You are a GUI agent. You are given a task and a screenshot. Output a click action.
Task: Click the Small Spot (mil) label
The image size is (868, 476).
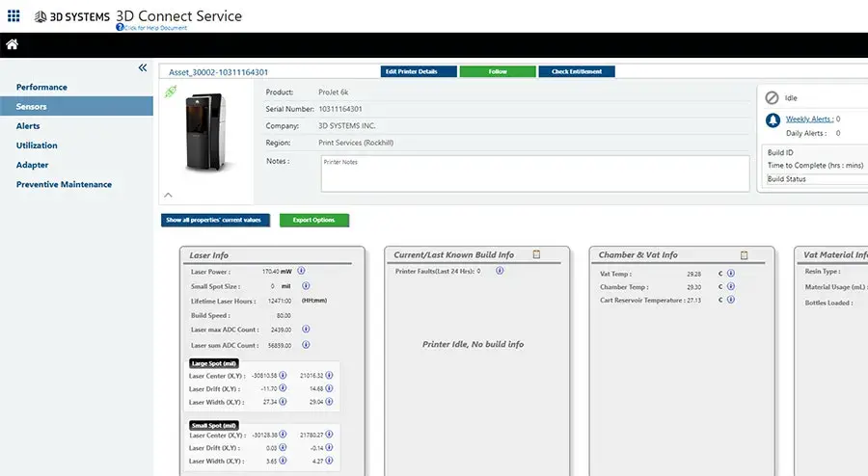coord(214,425)
